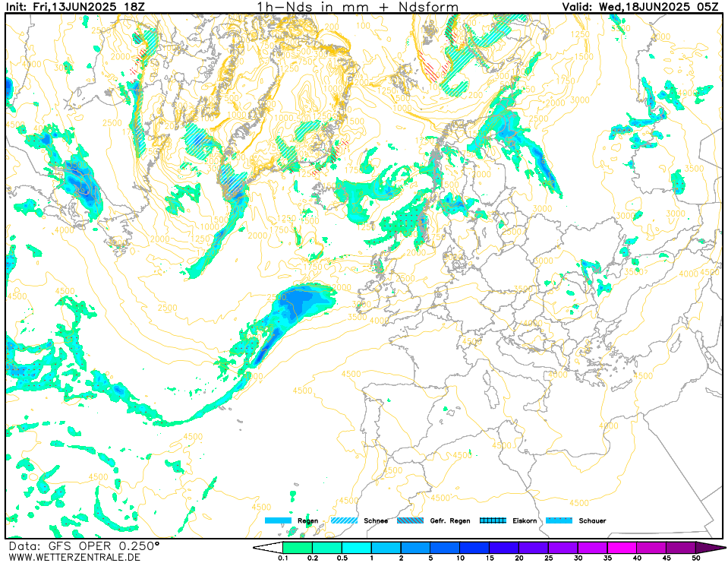This screenshot has width=728, height=563.
Task: Click the '1h-Nds in mm + Ndsform' title
Action: 358,7
